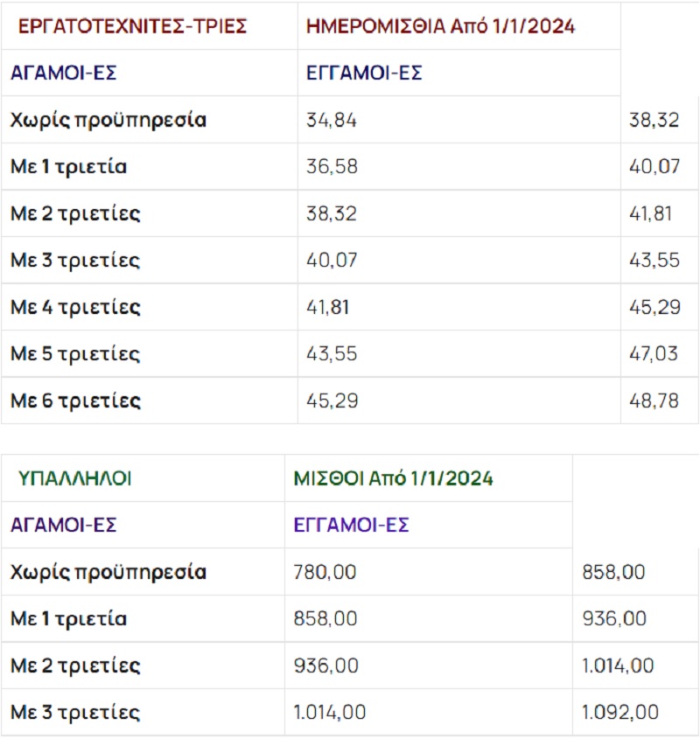Click the 34,84 daily wage value

(x=332, y=120)
